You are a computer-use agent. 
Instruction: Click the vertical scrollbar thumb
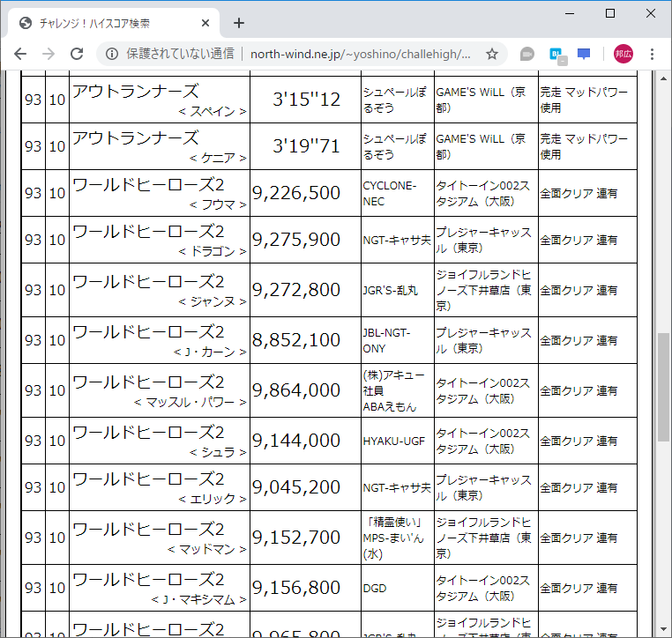[x=663, y=387]
